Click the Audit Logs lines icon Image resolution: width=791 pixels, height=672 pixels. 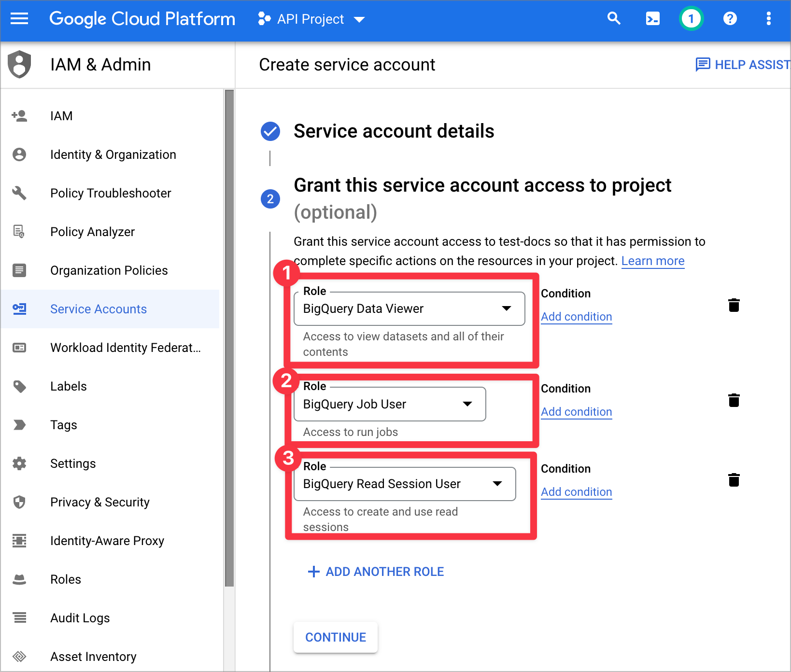tap(19, 618)
